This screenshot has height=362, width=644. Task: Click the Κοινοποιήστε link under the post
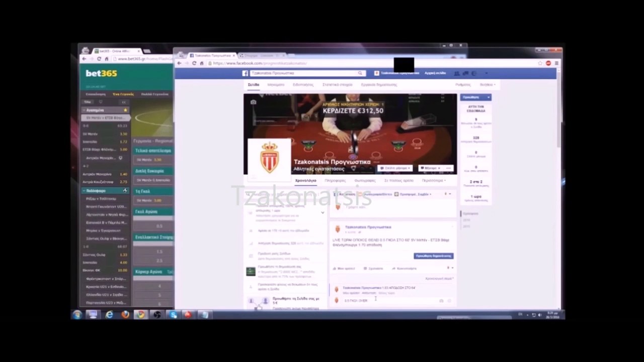click(405, 268)
